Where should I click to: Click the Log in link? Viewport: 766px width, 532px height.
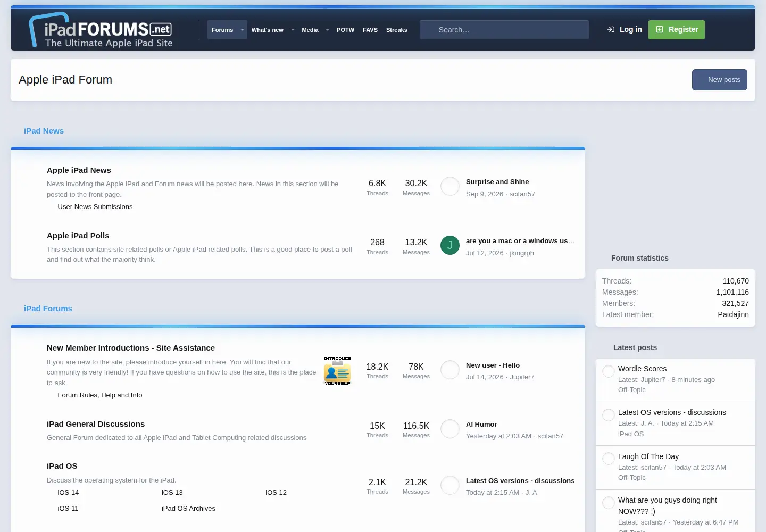[625, 29]
